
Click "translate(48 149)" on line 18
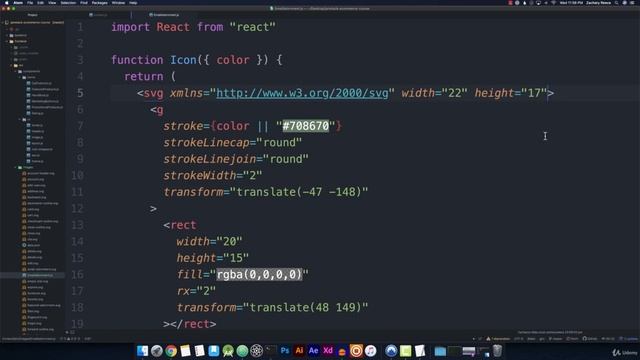tap(305, 307)
